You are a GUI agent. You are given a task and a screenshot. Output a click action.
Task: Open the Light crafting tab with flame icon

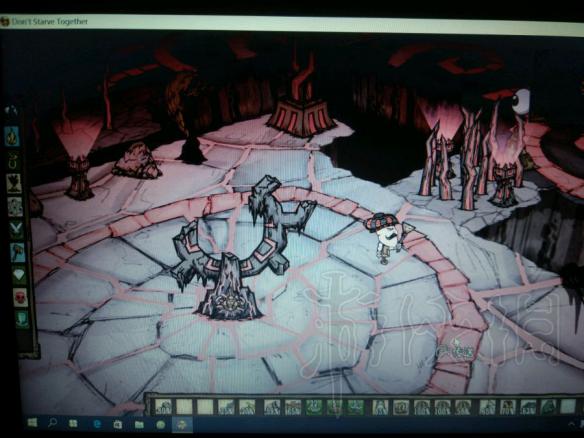(12, 136)
